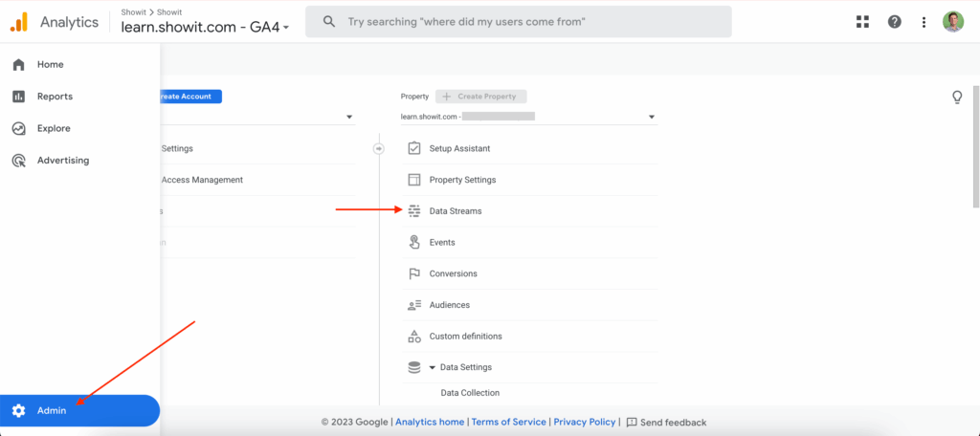980x436 pixels.
Task: Open the Help question mark icon
Action: click(x=894, y=22)
